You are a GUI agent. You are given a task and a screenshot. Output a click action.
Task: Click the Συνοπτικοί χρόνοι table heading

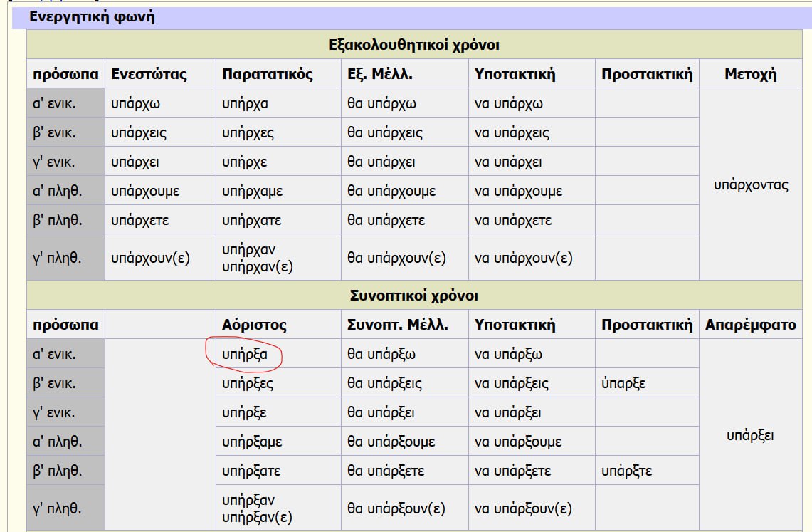pos(414,296)
